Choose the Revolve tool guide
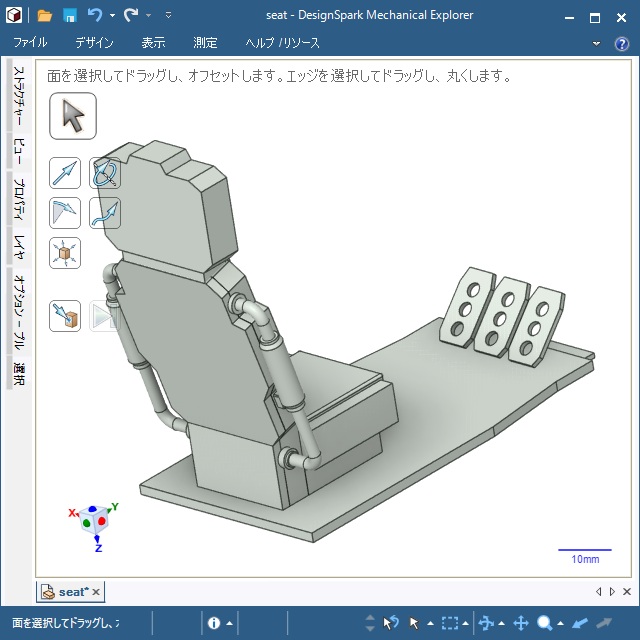 105,173
